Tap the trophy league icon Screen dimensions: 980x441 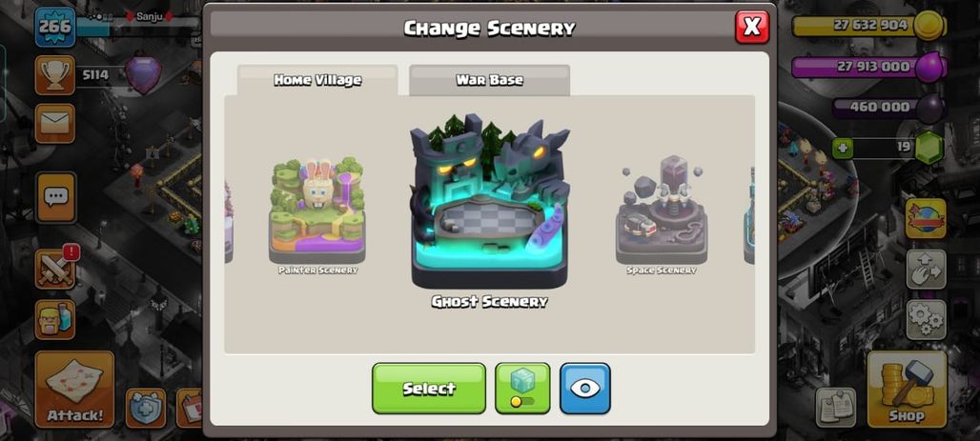[x=55, y=75]
